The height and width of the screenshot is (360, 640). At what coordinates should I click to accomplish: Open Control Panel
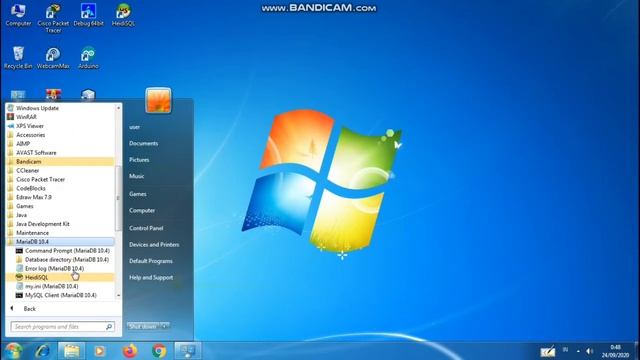pos(146,228)
